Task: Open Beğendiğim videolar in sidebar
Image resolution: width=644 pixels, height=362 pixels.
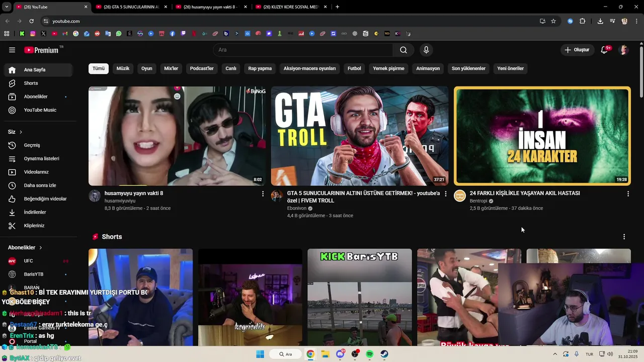Action: pos(38,199)
